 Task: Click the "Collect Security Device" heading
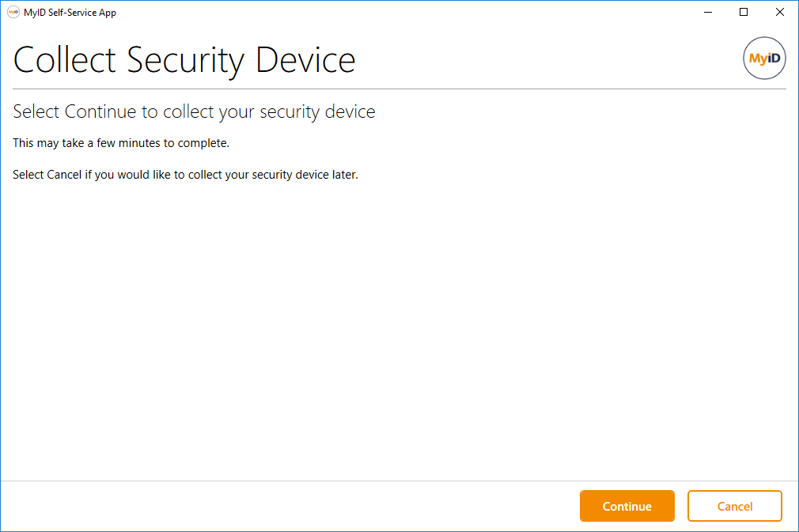click(x=184, y=61)
